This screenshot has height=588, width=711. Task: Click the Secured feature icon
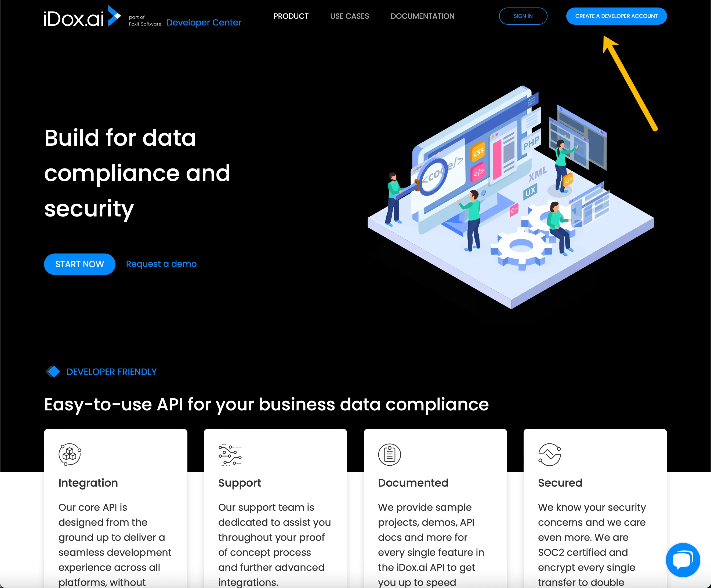(x=550, y=454)
